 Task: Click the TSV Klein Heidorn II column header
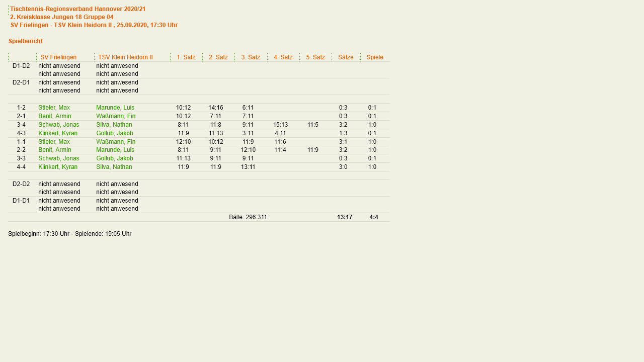[125, 57]
